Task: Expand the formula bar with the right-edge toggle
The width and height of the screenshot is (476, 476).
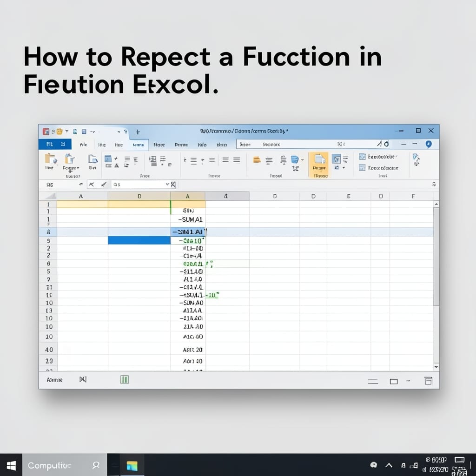Action: click(x=434, y=184)
